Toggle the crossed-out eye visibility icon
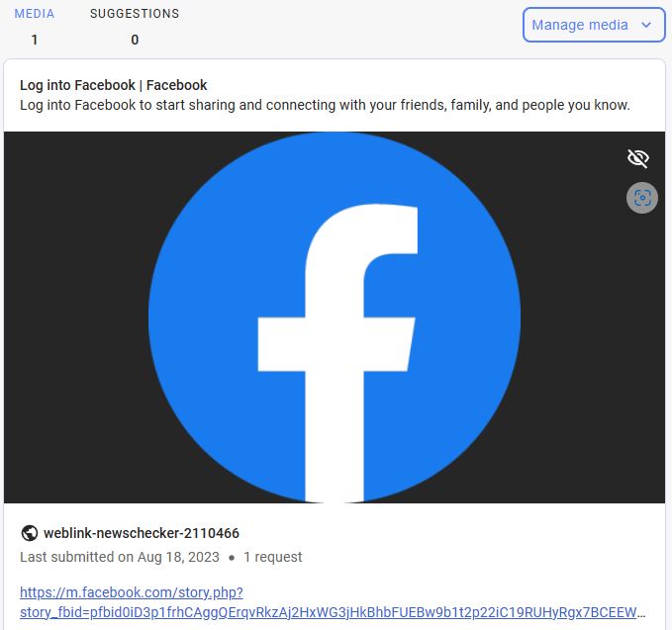Viewport: 672px width, 630px height. click(x=638, y=158)
